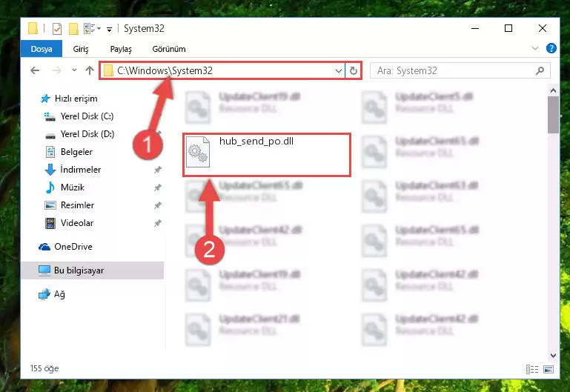The image size is (570, 392).
Task: Click the New folder quick access icon
Action: (74, 29)
